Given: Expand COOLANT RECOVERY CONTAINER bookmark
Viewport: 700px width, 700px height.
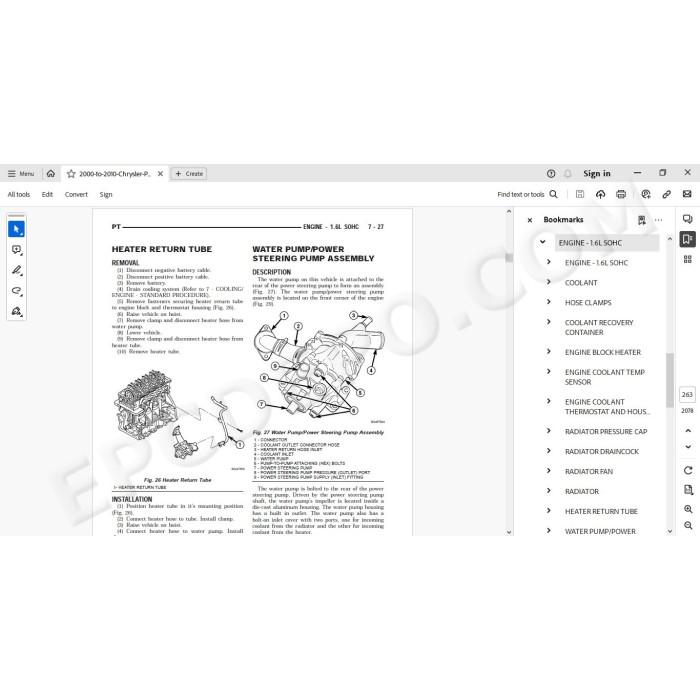Looking at the screenshot, I should click(549, 321).
